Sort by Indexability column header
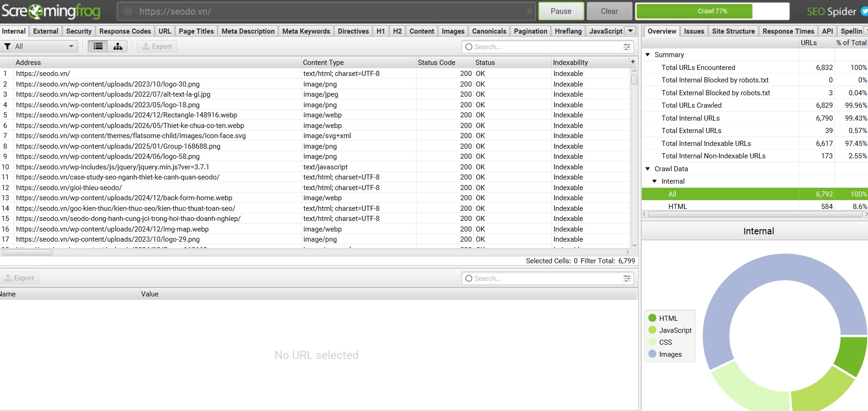 591,63
